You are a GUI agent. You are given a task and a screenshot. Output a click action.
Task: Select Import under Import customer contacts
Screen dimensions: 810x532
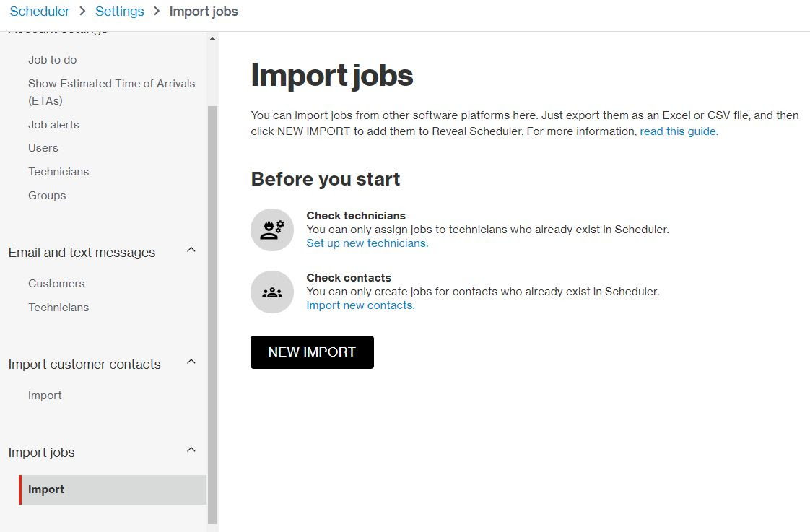[45, 396]
